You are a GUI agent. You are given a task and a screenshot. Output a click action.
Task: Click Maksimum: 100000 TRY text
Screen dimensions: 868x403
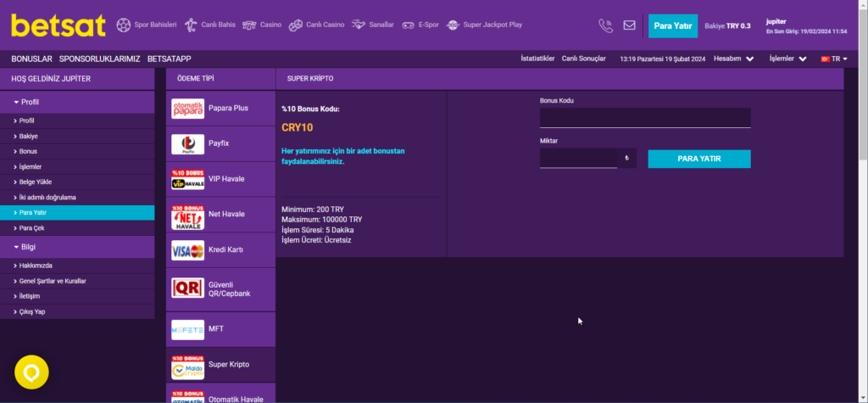[x=322, y=220]
